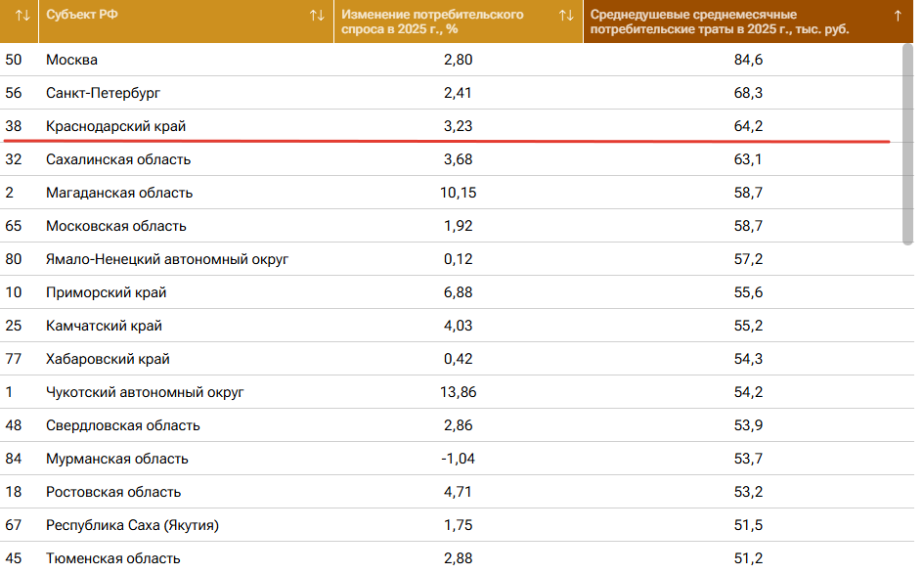Click value 53,2 for Ростовская область
Screen dimensions: 924x574
[x=748, y=492]
